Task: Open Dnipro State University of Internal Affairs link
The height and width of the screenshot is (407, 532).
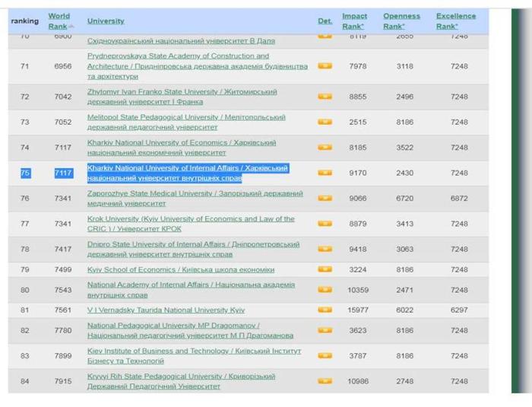Action: pyautogui.click(x=193, y=244)
